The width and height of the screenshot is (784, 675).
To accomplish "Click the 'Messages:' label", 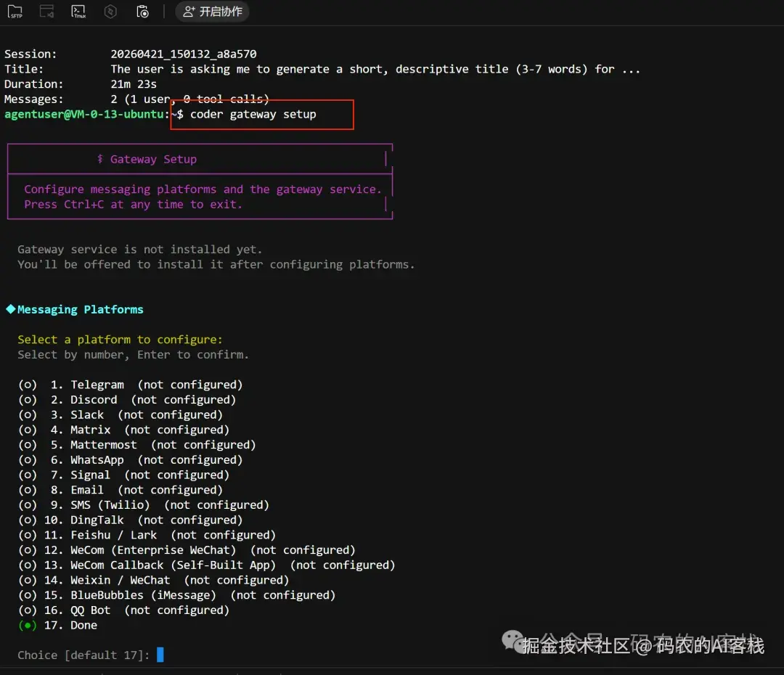I will (x=34, y=99).
